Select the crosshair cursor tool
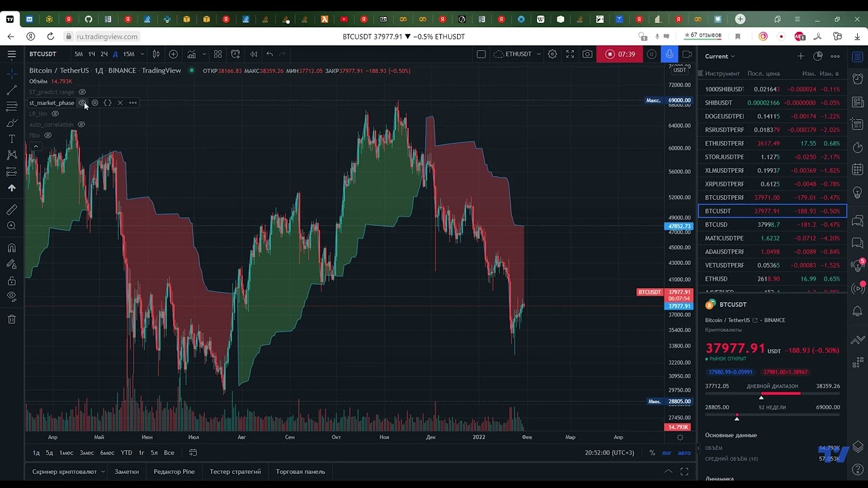The width and height of the screenshot is (868, 488). 12,73
